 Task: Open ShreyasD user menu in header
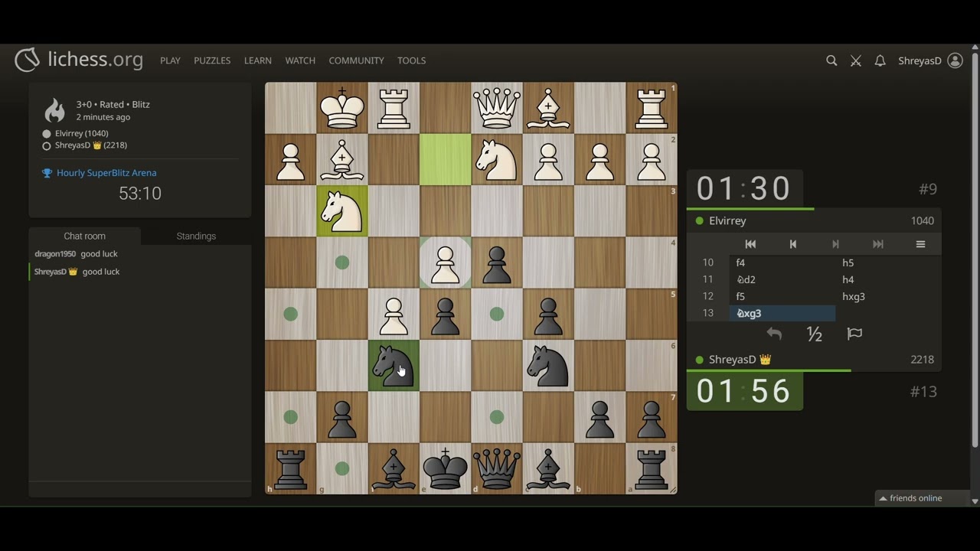pyautogui.click(x=930, y=60)
